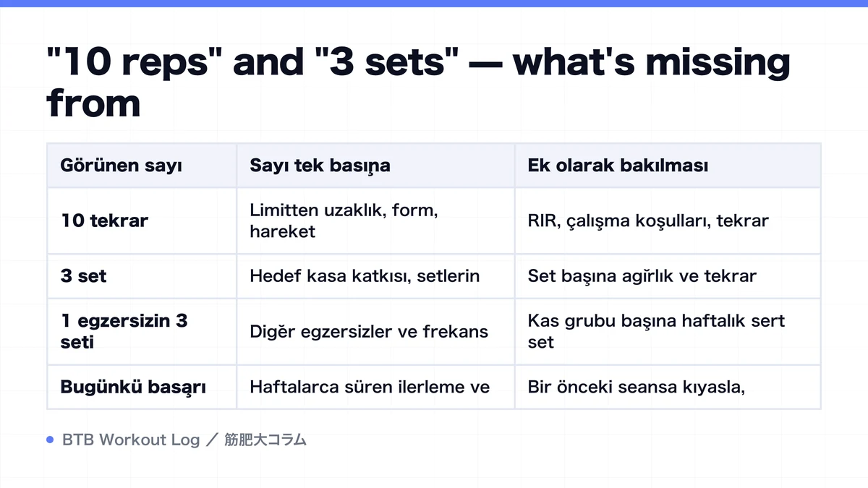
Task: Click the "BTB Workout Log" footer text
Action: click(131, 440)
